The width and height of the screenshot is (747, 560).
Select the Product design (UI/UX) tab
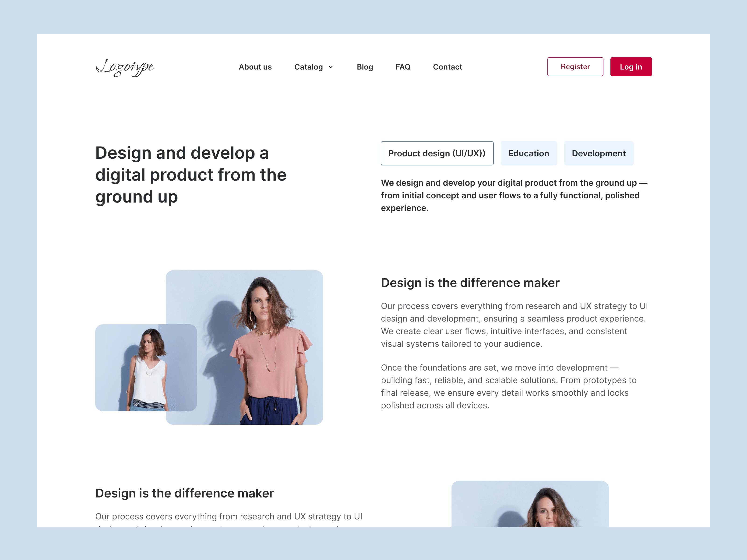(437, 153)
